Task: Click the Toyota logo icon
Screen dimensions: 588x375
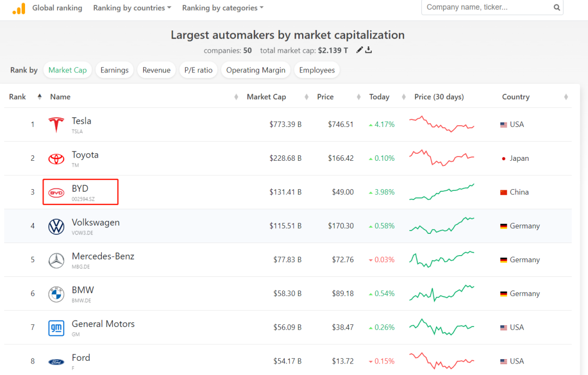Action: coord(56,159)
